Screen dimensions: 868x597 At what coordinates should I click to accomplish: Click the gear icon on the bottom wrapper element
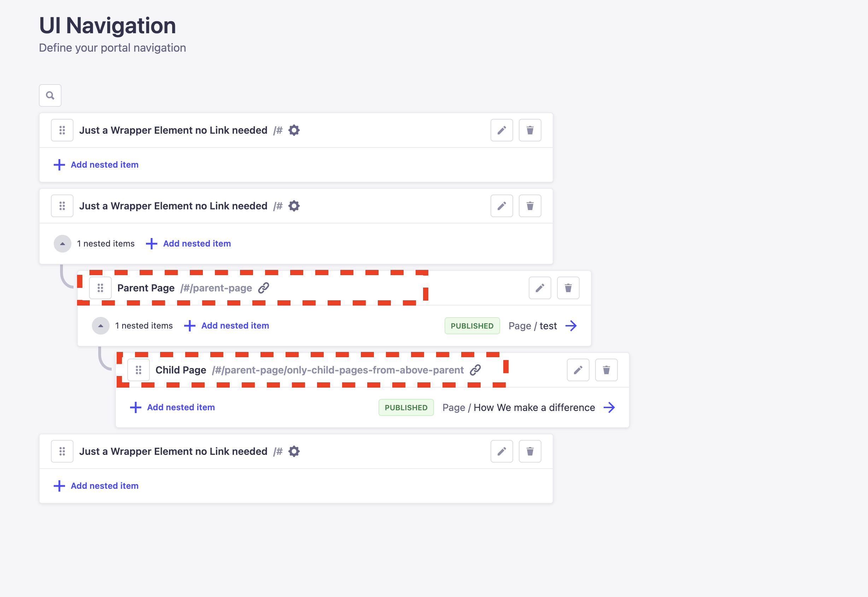click(294, 451)
